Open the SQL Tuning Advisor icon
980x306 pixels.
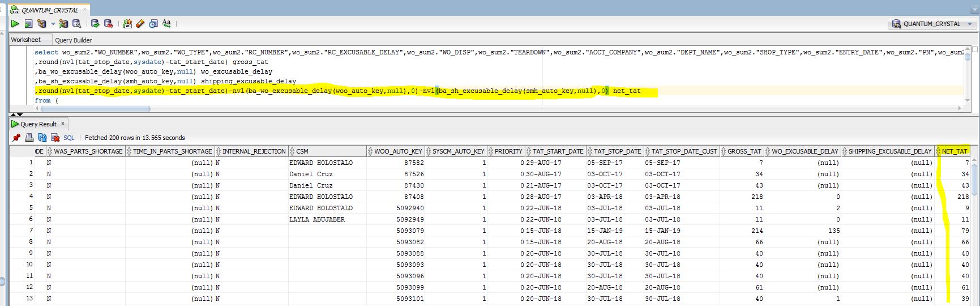[76, 24]
